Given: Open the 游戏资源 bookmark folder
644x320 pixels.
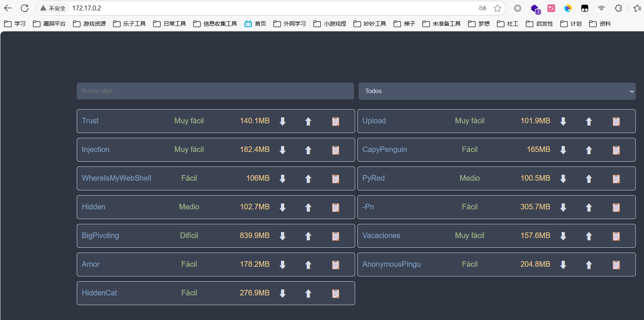Looking at the screenshot, I should pos(89,24).
